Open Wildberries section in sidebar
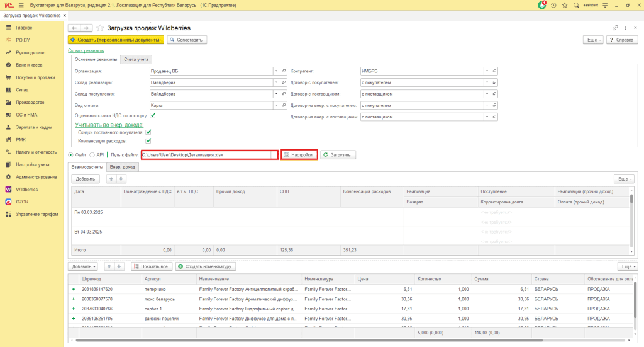 click(x=26, y=189)
